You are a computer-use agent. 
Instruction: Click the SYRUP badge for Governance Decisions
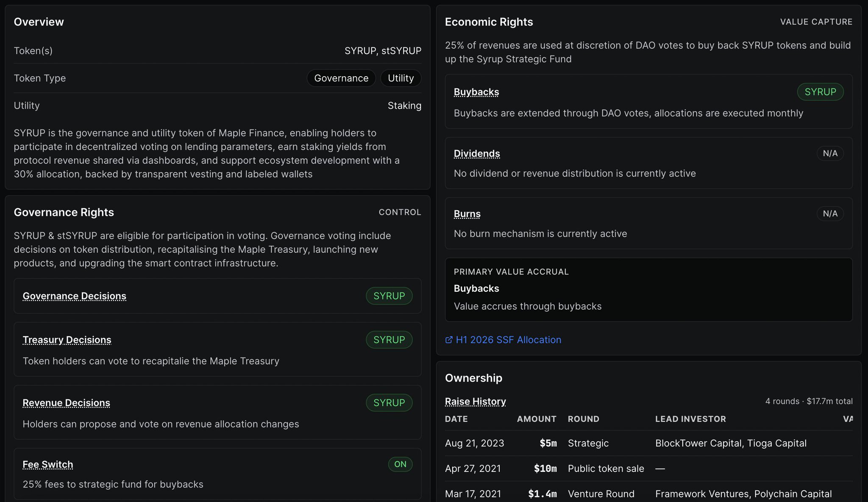pos(389,296)
